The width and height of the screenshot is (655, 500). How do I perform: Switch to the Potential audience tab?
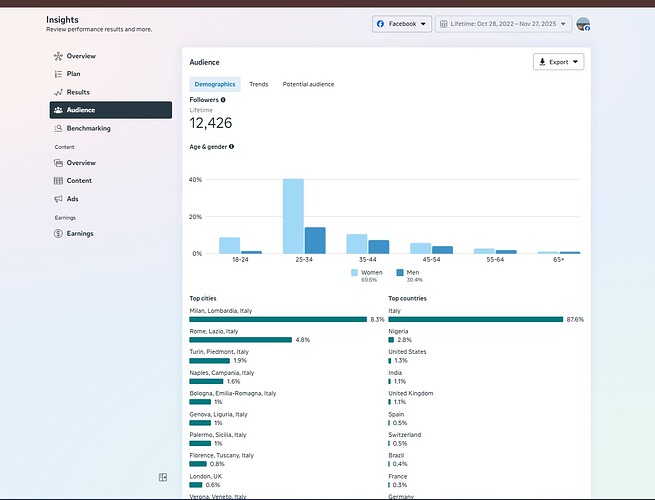pos(308,85)
